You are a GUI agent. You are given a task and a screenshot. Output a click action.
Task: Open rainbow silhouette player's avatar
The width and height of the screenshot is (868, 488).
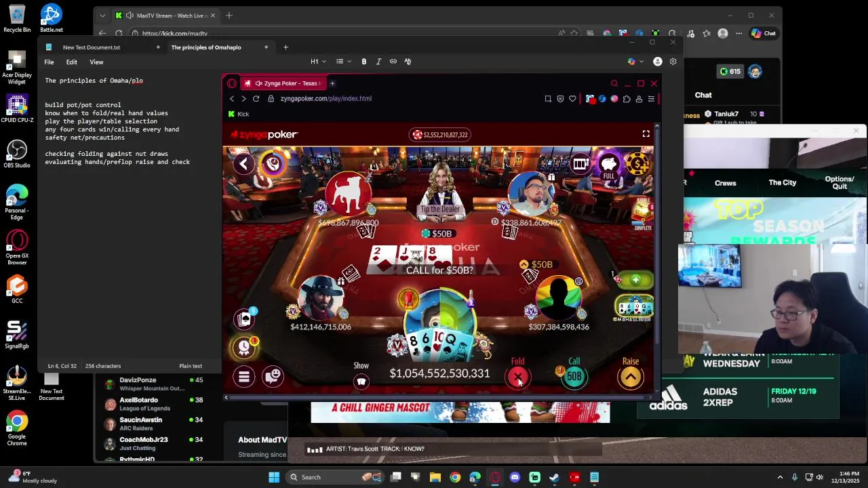(558, 298)
